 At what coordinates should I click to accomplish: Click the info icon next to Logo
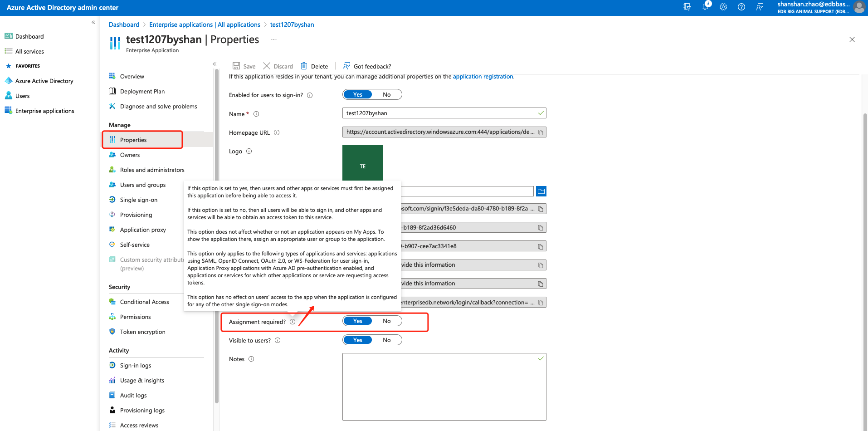(x=249, y=151)
